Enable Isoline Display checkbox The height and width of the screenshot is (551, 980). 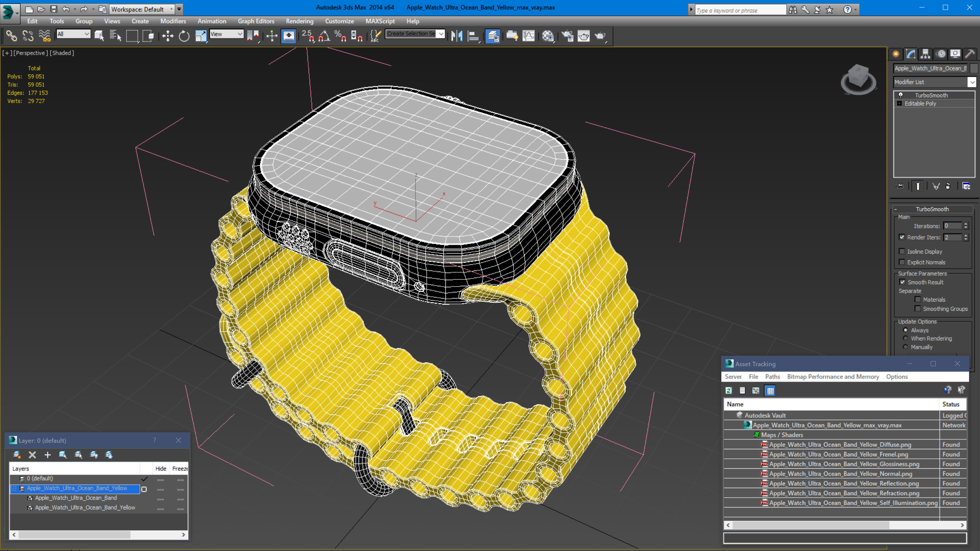902,252
